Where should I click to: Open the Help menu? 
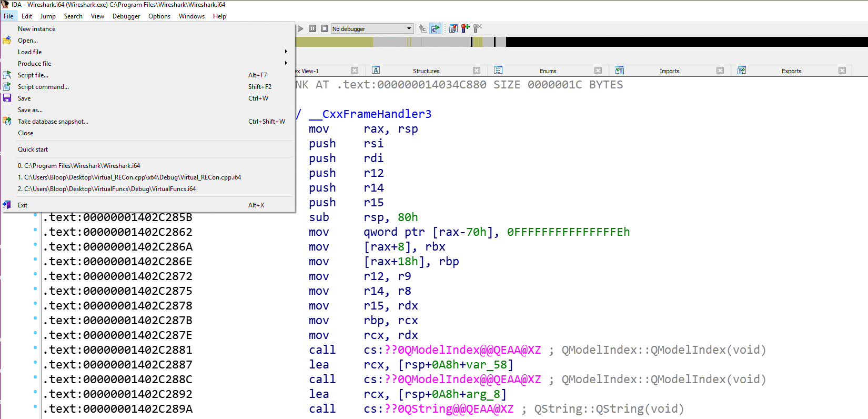pyautogui.click(x=219, y=16)
